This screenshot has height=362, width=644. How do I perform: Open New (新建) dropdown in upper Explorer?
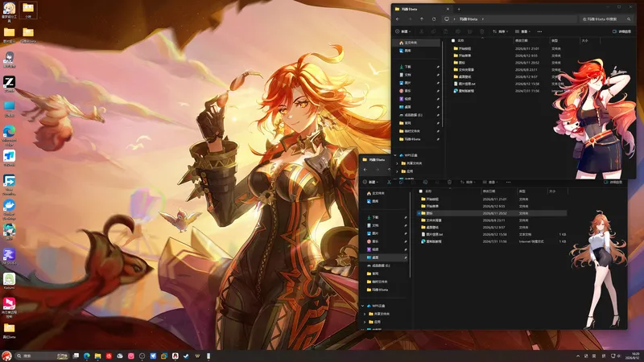[403, 31]
